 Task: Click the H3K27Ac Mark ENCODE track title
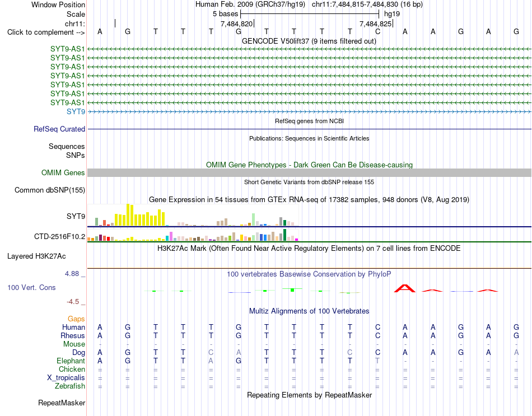pos(309,249)
